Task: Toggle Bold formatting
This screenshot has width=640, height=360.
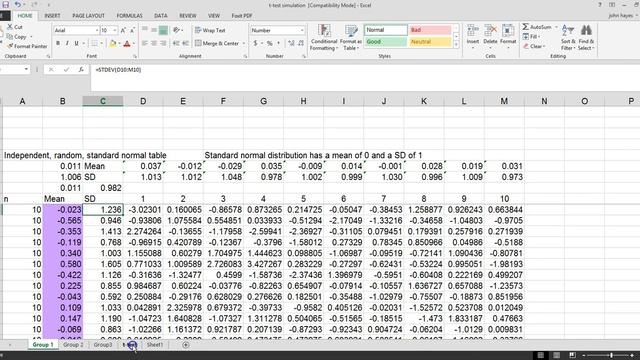Action: tap(58, 43)
